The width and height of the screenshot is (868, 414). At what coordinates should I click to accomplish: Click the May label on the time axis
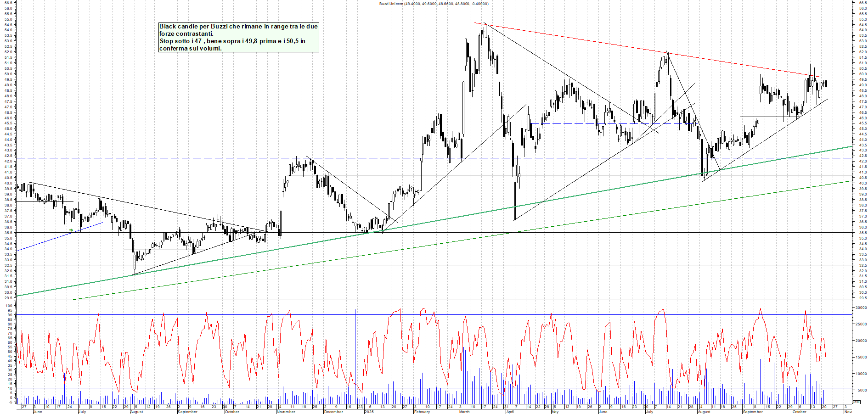coord(555,412)
